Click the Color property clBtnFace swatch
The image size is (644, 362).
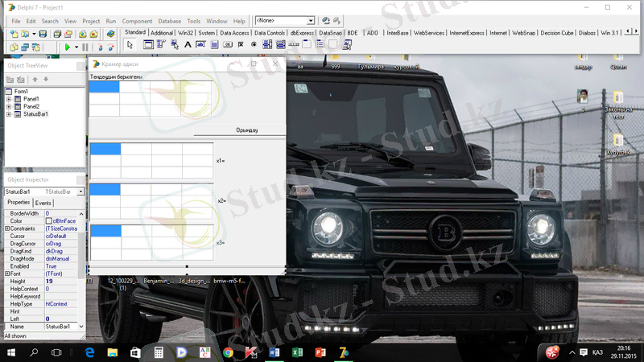pos(49,221)
